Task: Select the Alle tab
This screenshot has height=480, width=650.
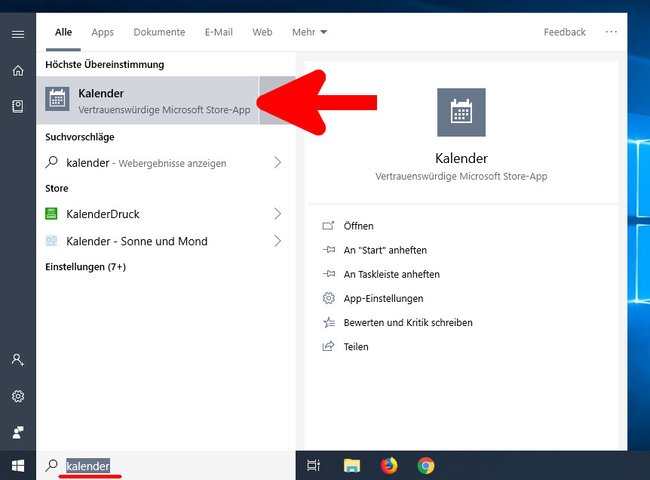Action: tap(63, 32)
